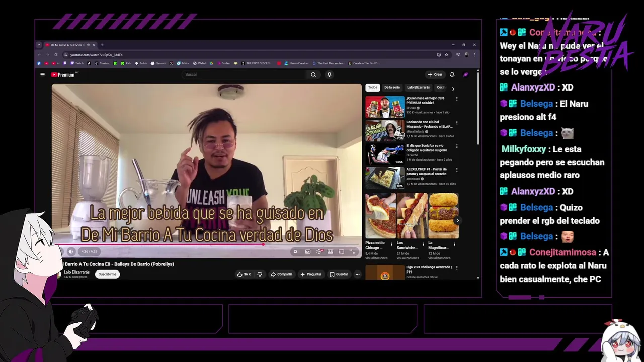This screenshot has width=644, height=362.
Task: Start voice search with microphone icon
Action: 329,75
